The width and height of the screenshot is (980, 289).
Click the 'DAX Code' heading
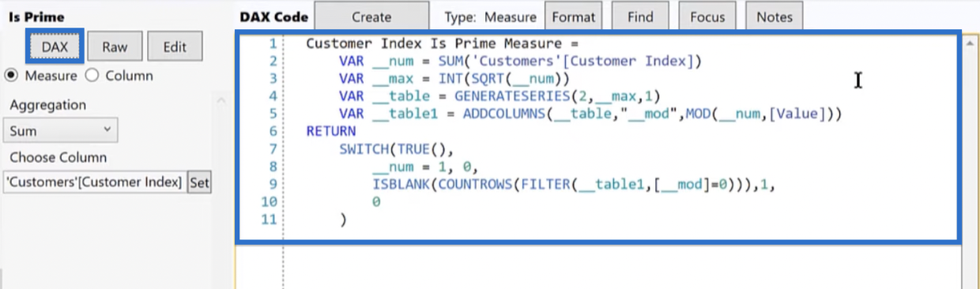point(273,17)
